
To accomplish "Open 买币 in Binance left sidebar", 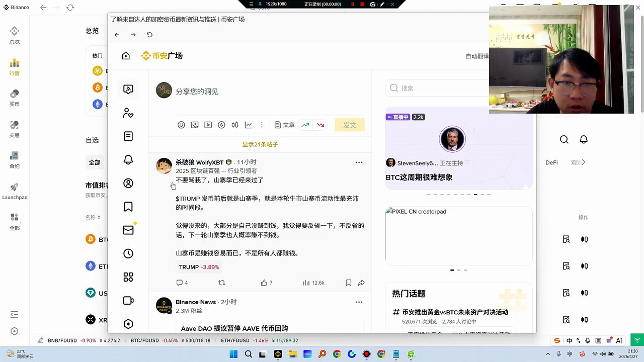I will (15, 98).
